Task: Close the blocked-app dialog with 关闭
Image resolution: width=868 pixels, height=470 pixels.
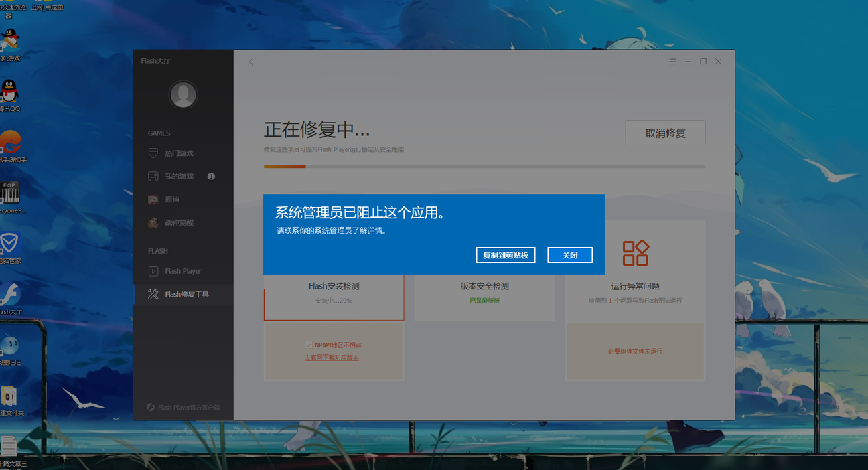Action: point(570,255)
